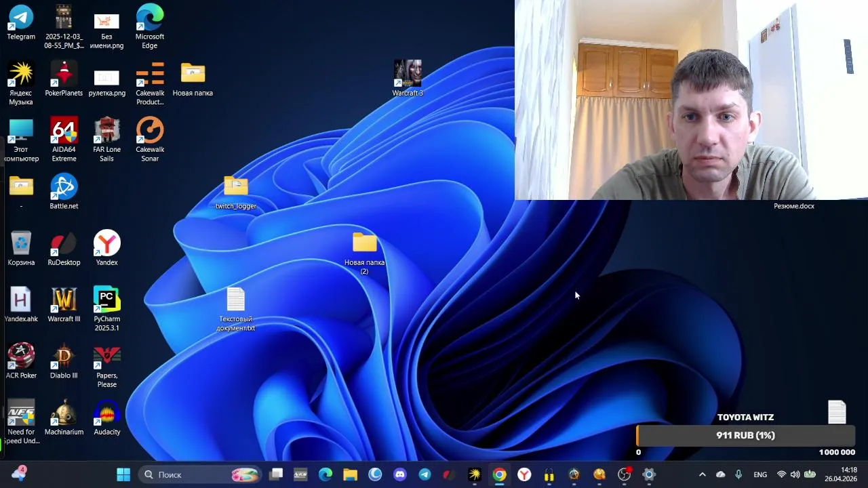868x488 pixels.
Task: Open the yellow padlock taskbar app
Action: (x=549, y=474)
